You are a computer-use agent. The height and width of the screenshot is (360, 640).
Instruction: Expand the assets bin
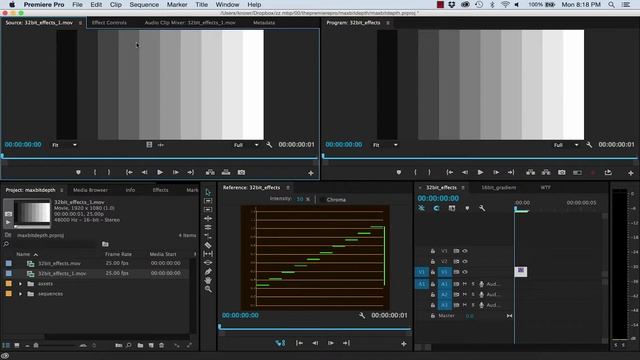20,284
